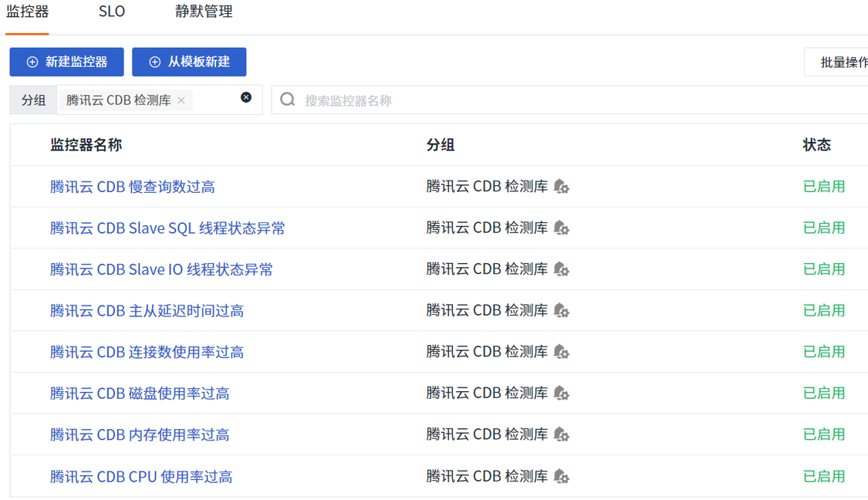Click 已启用 status in 内存使用率过高 row
Viewport: 868px width, 500px height.
point(824,434)
